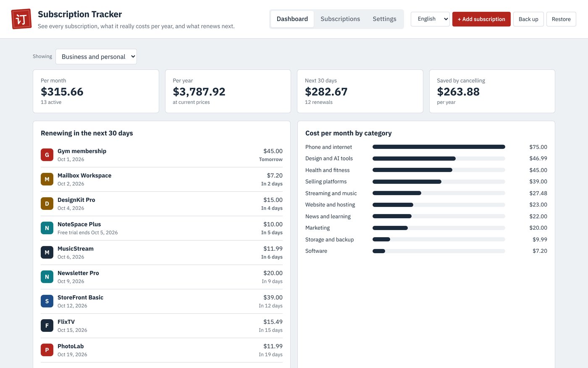Click the MusicStream M icon
Viewport: 588px width, 368px height.
point(47,252)
